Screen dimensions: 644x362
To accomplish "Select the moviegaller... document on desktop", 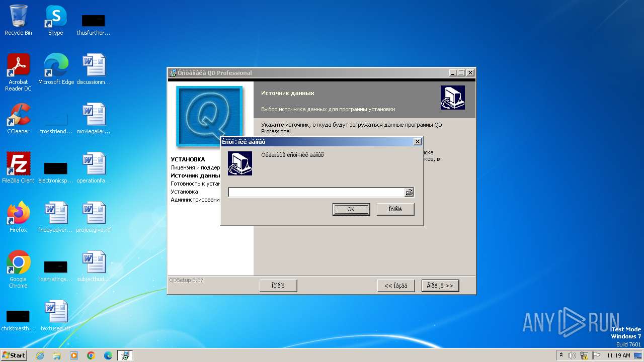I will [94, 119].
